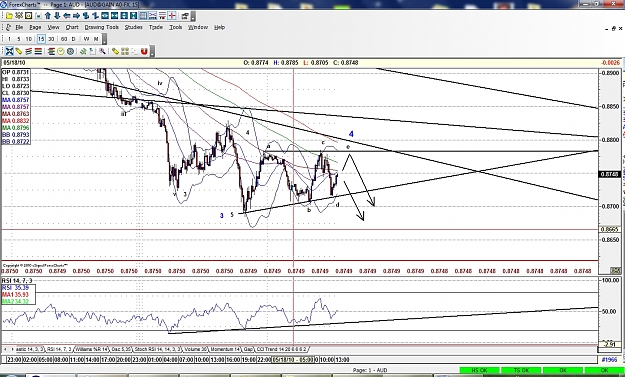The width and height of the screenshot is (625, 377).
Task: Click the TS OK green status indicator
Action: point(521,370)
